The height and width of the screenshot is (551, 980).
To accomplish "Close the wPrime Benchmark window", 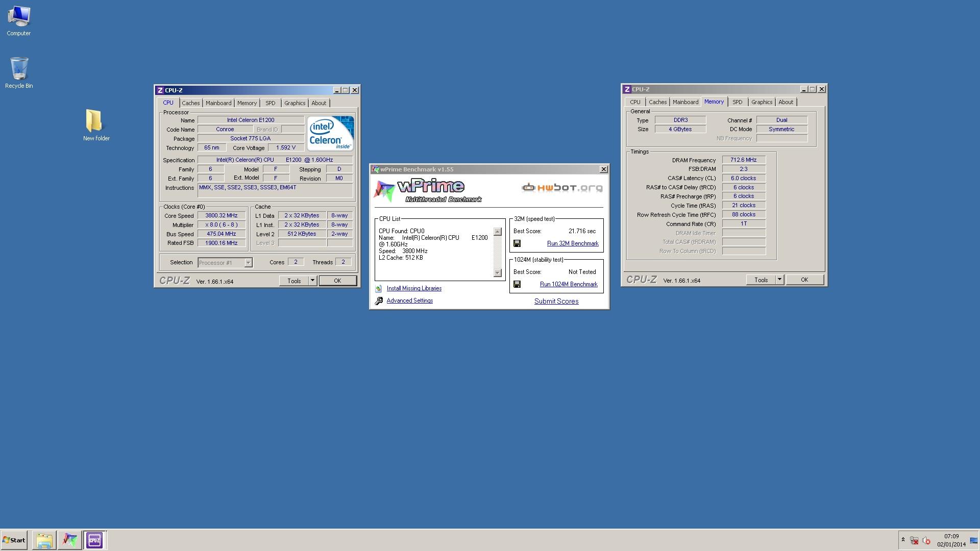I will (603, 169).
